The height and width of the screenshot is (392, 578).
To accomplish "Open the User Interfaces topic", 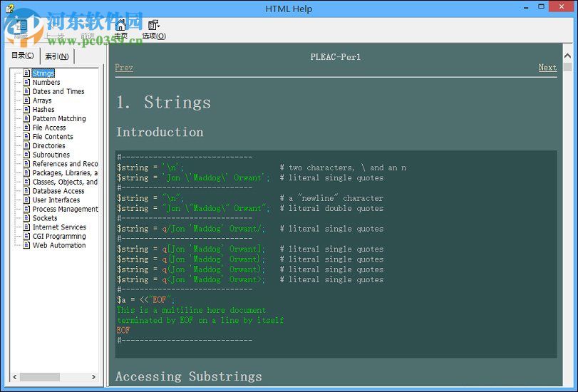I will pos(56,200).
